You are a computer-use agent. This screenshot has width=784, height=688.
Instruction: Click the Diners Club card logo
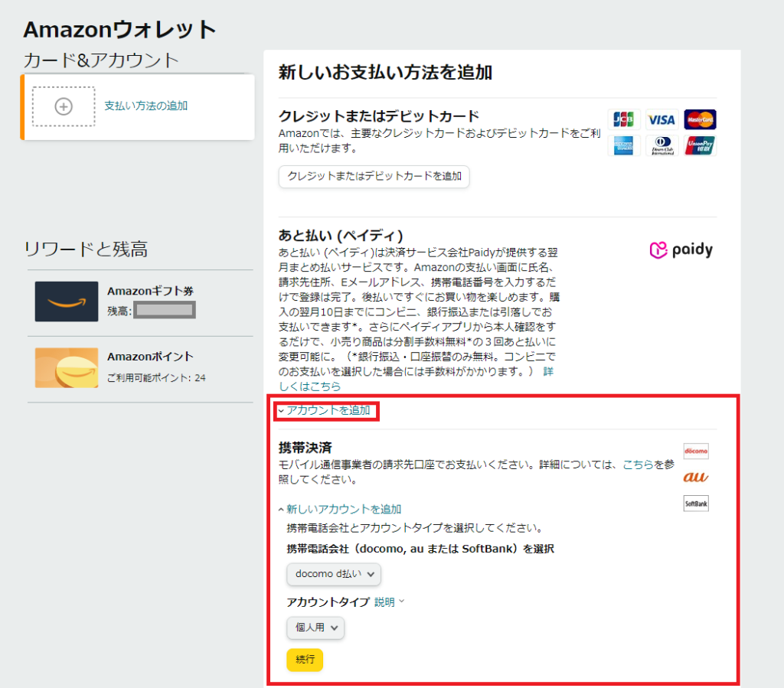tap(661, 145)
